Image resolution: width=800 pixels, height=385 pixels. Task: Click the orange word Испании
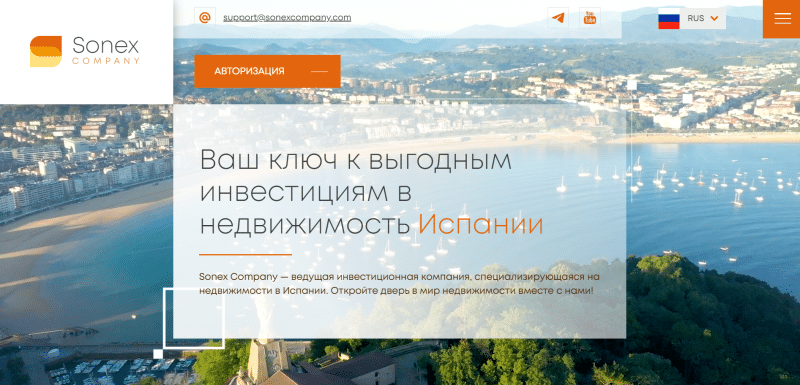tap(481, 224)
